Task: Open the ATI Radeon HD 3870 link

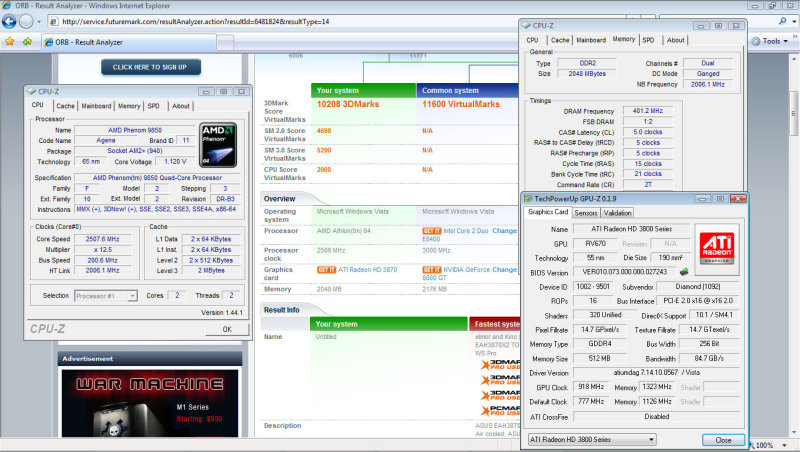Action: click(367, 269)
